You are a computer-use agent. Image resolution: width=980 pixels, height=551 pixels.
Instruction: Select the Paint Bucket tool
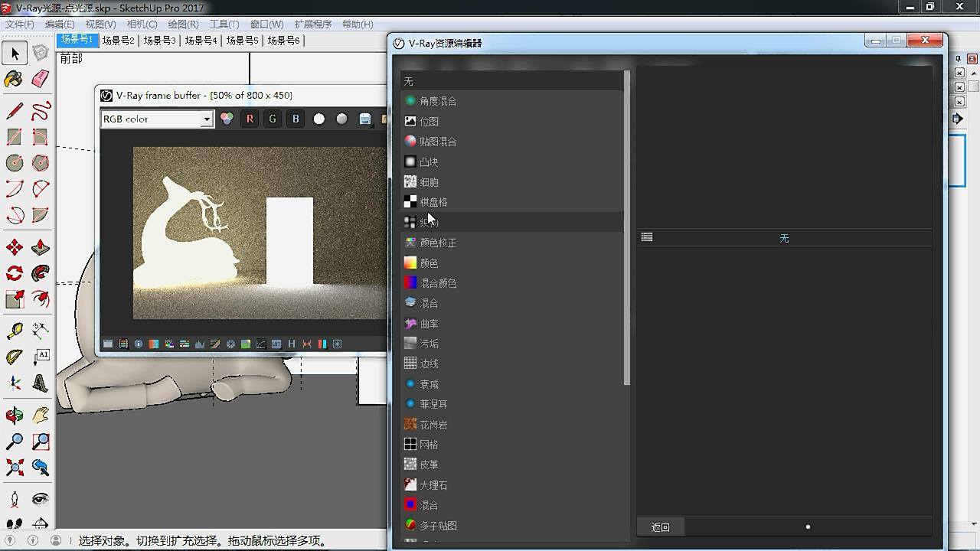(14, 79)
